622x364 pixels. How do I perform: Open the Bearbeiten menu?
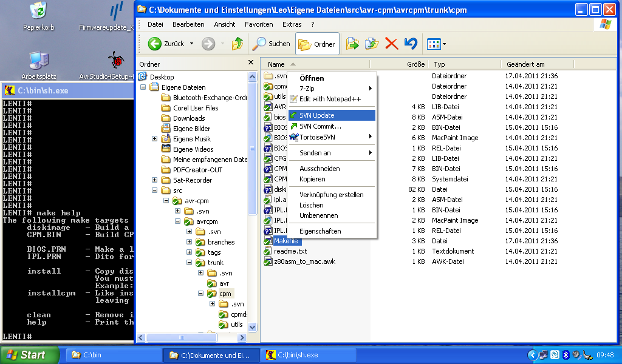188,24
